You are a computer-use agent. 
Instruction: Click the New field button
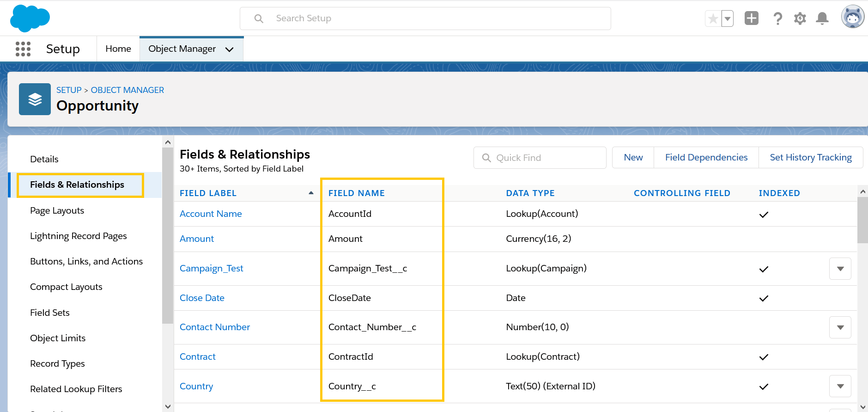coord(633,158)
